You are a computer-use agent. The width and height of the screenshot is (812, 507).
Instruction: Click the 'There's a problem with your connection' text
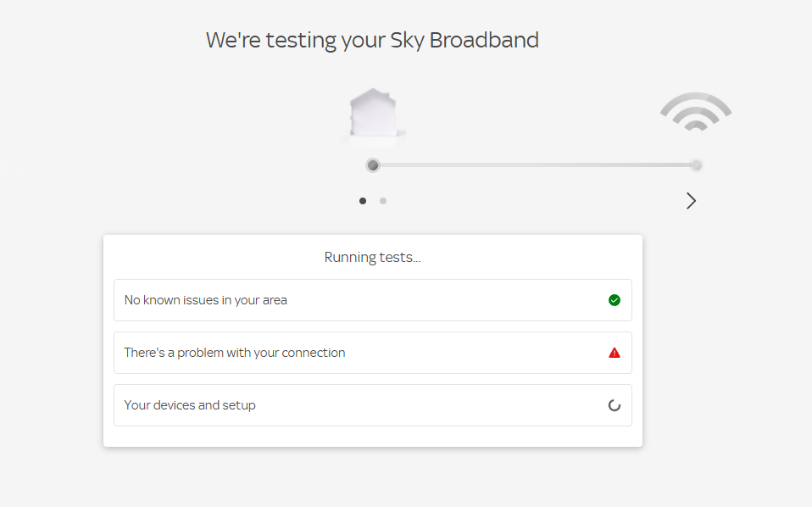tap(235, 353)
